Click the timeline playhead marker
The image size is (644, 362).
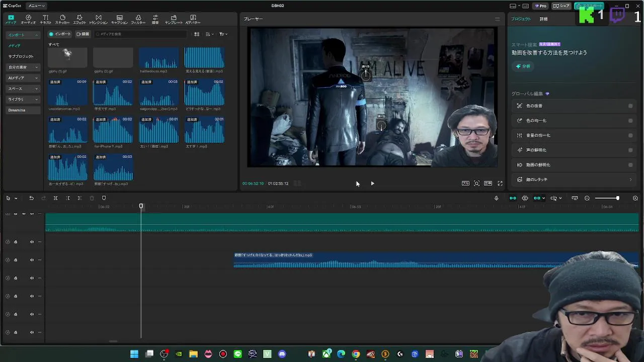(141, 206)
